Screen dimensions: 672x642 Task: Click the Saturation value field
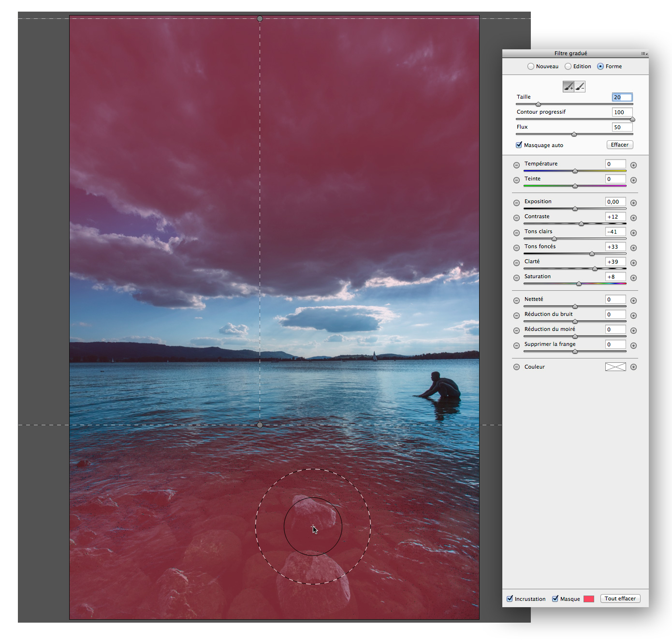coord(615,277)
